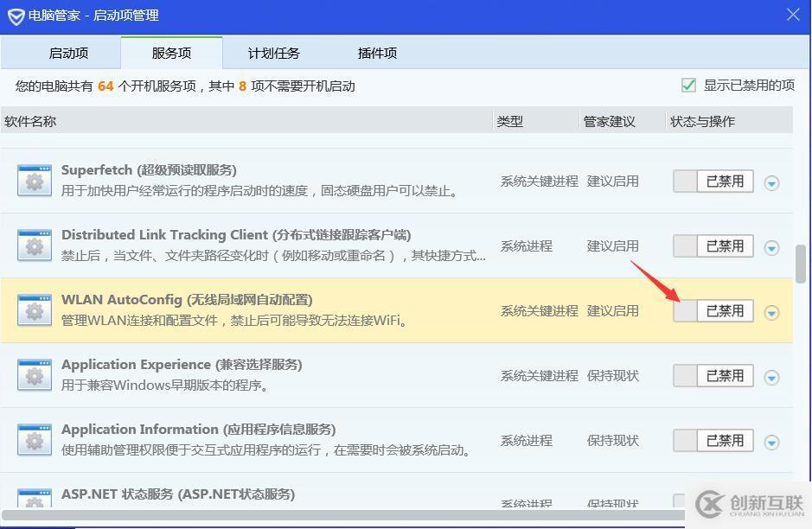
Task: Close the 启动项管理 window
Action: (x=793, y=15)
